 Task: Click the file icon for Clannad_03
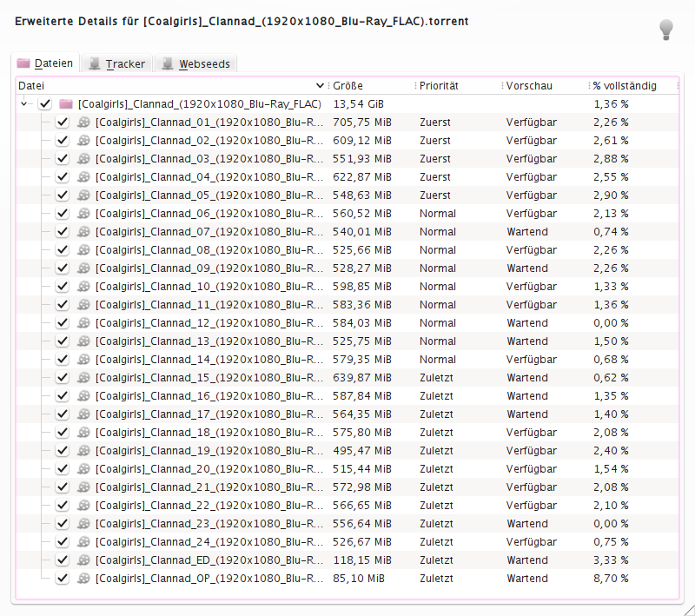point(83,159)
